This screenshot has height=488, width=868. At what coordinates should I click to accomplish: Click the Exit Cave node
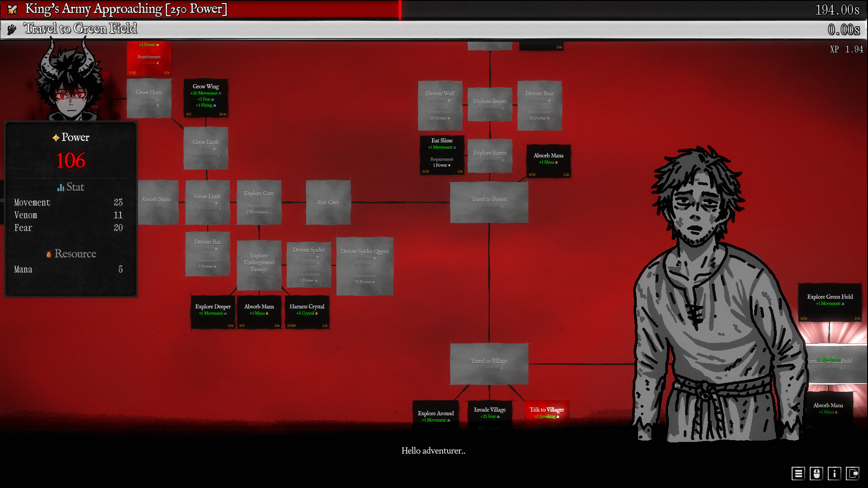[x=328, y=202]
